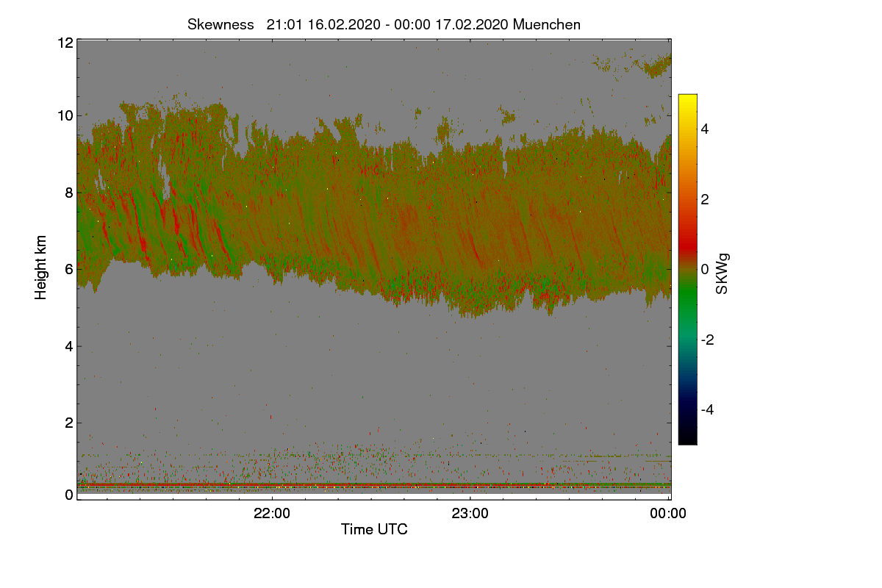Click the height axis 4 km label
Image resolution: width=882 pixels, height=588 pixels.
pos(69,345)
